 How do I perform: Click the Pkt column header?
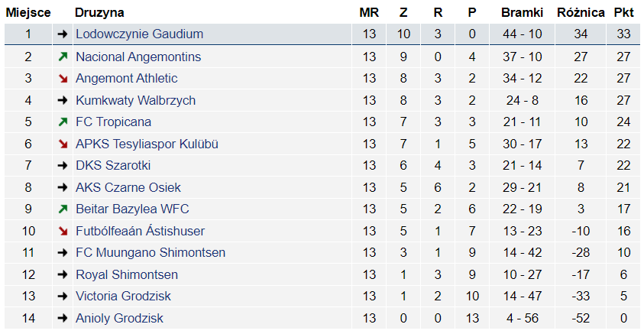(x=624, y=12)
